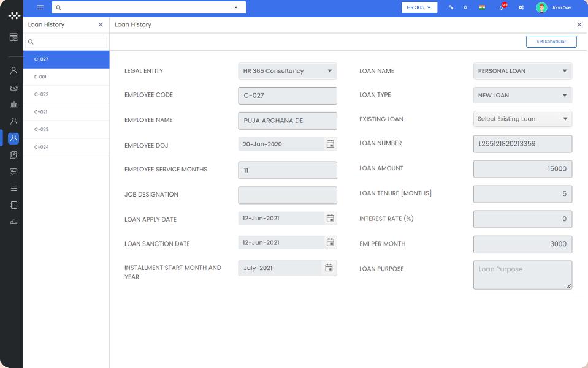Open John Doe user profile
Viewport: 588px width, 368px height.
pyautogui.click(x=554, y=7)
